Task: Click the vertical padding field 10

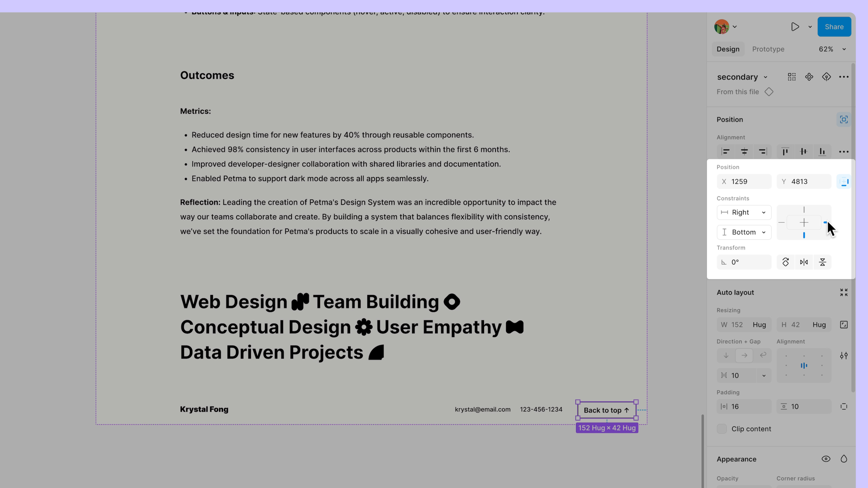Action: [x=804, y=406]
